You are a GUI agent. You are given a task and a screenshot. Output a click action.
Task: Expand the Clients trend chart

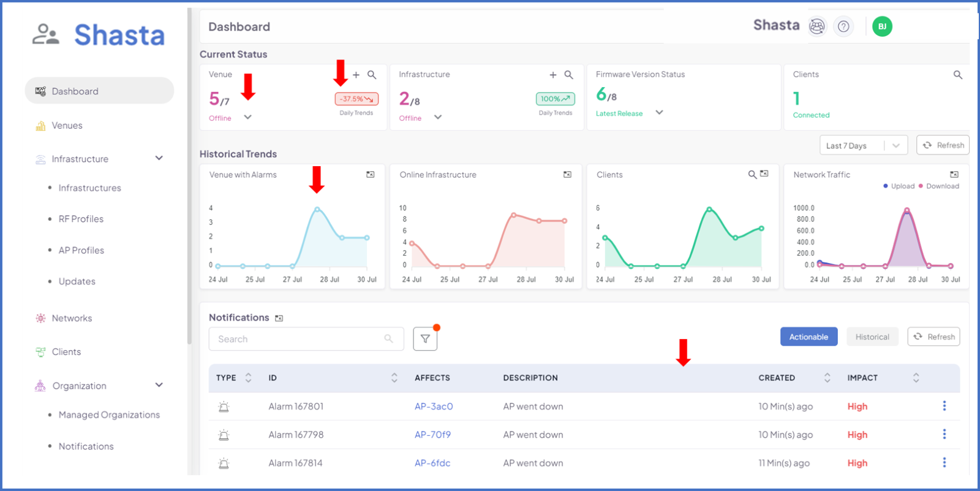click(764, 174)
